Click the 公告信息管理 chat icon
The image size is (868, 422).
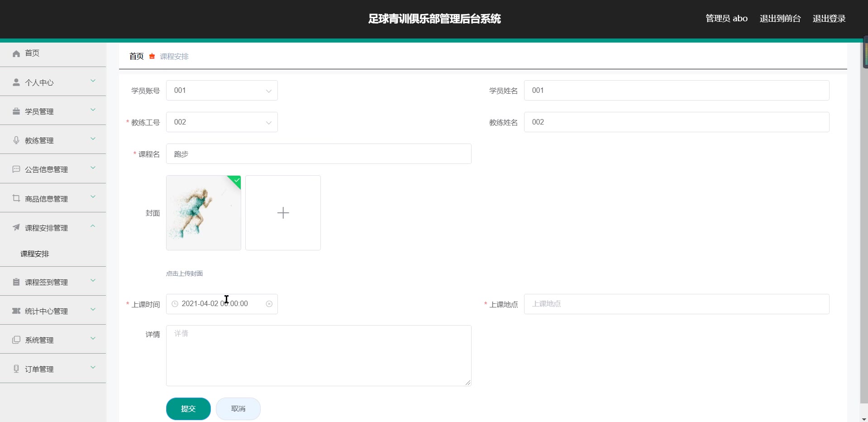tap(16, 169)
